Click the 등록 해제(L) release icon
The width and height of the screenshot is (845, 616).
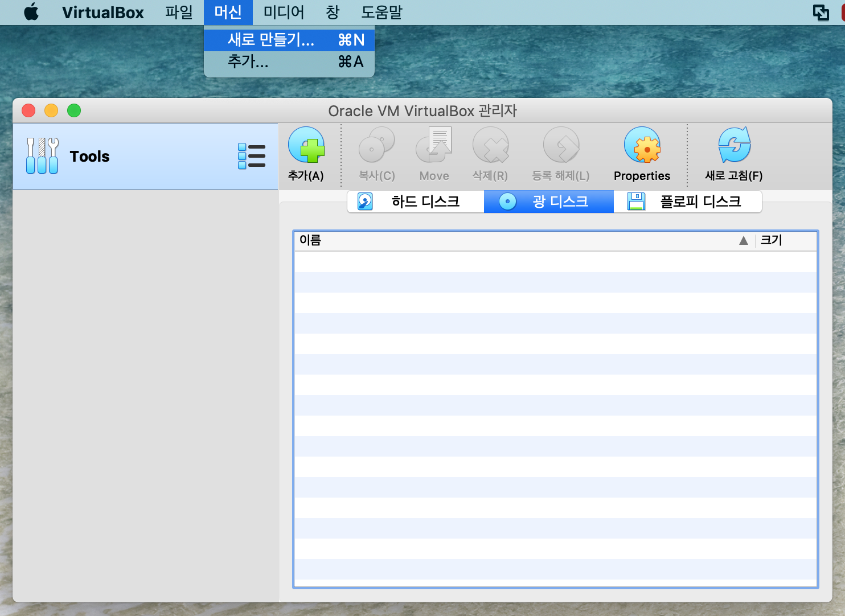tap(561, 146)
